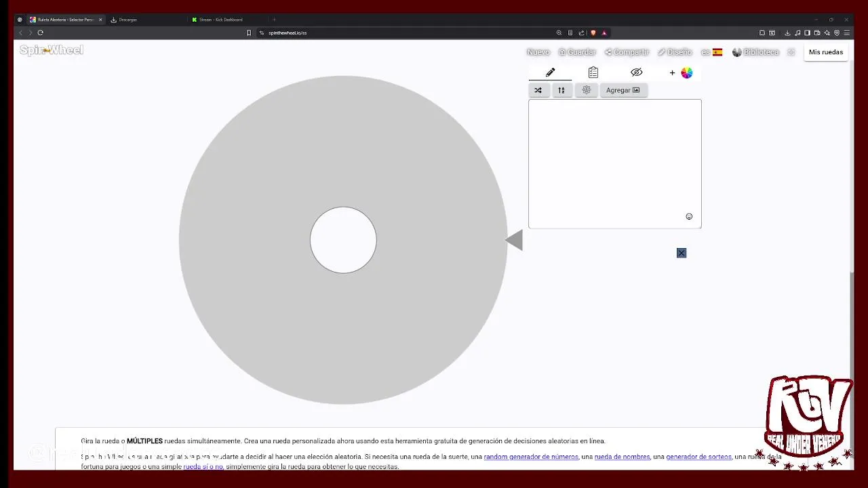Open the VPN shield icon
The image size is (868, 488).
[837, 33]
